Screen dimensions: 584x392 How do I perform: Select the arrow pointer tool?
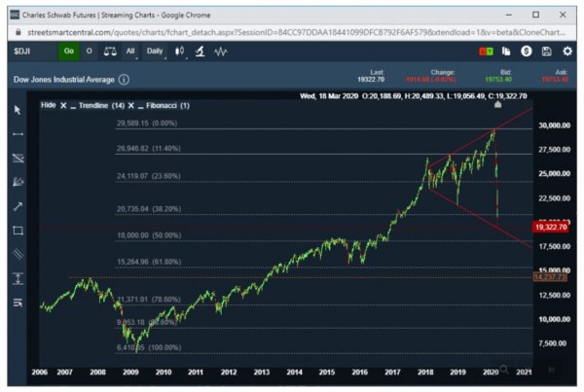[x=18, y=110]
